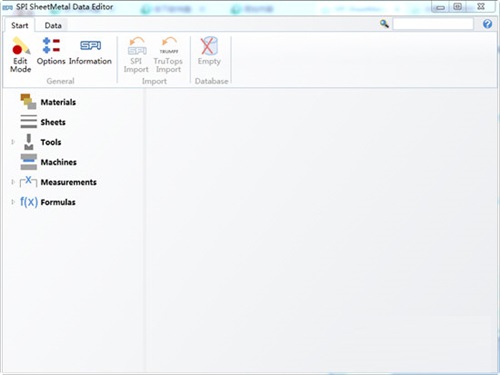500x375 pixels.
Task: Open the Measurements item
Action: point(68,182)
